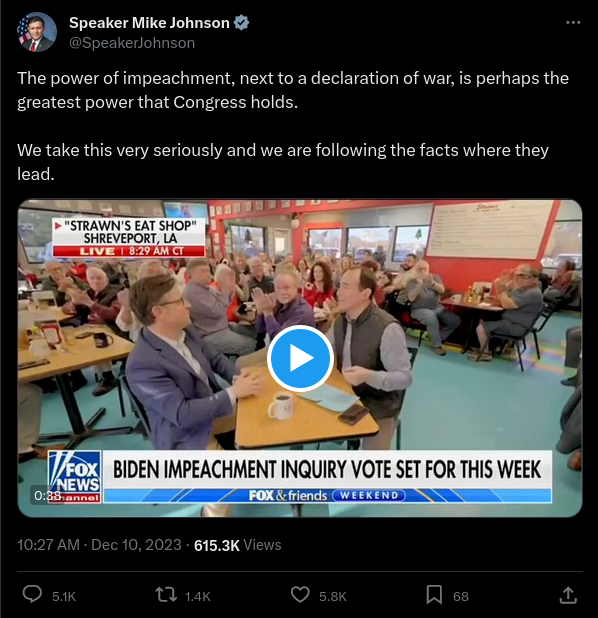View the 615.3K Views analytics

(x=238, y=545)
